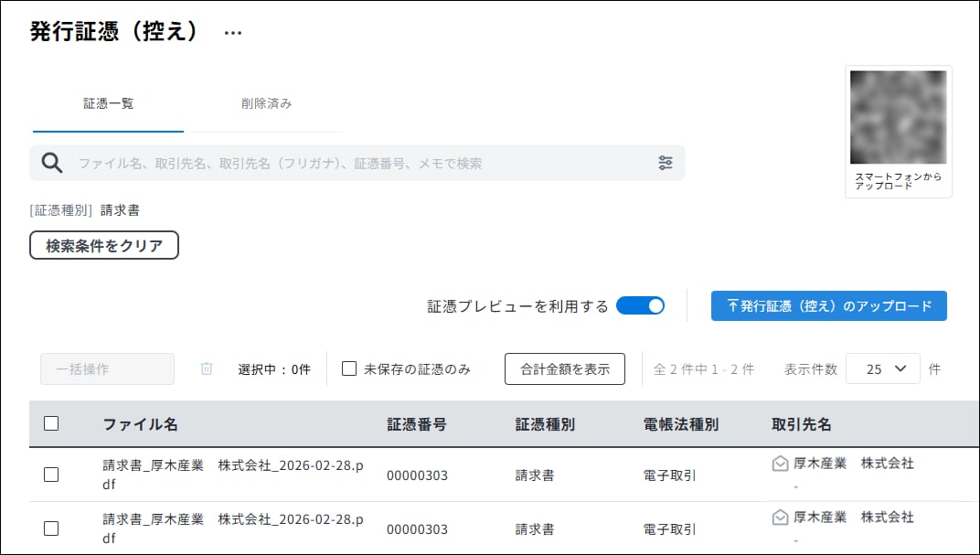Open the more options ellipsis beside 発行証憑（控え）
The image size is (980, 555).
(x=233, y=33)
